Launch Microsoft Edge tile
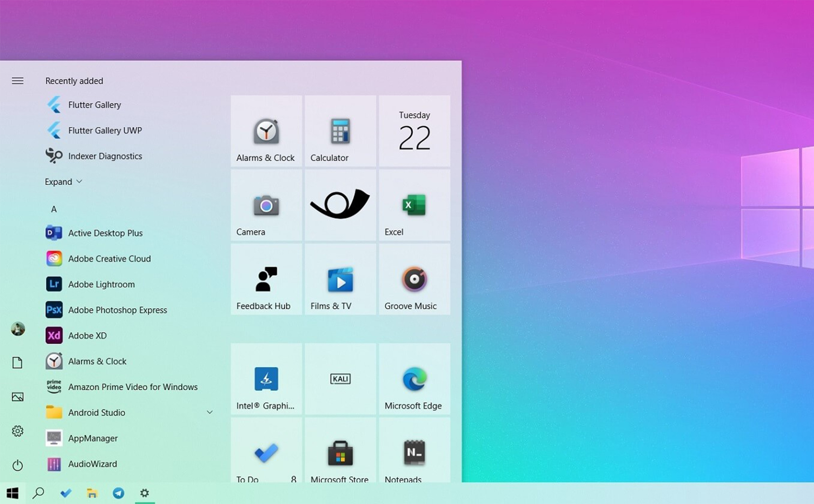The height and width of the screenshot is (504, 814). click(x=414, y=379)
